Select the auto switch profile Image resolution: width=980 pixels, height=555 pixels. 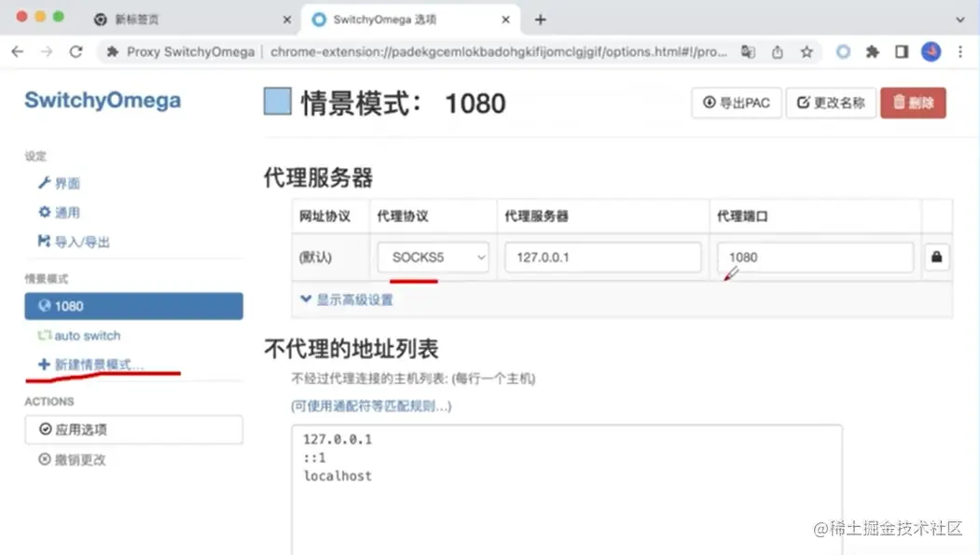click(79, 336)
